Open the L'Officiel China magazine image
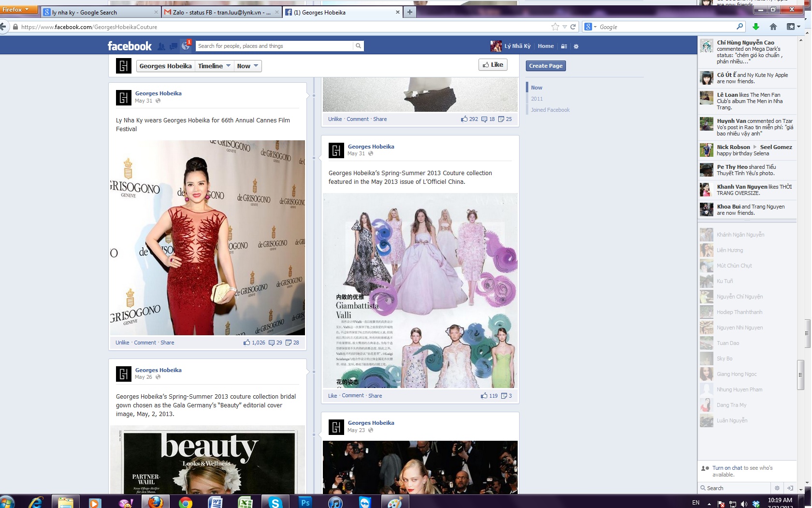This screenshot has height=508, width=812. [420, 290]
